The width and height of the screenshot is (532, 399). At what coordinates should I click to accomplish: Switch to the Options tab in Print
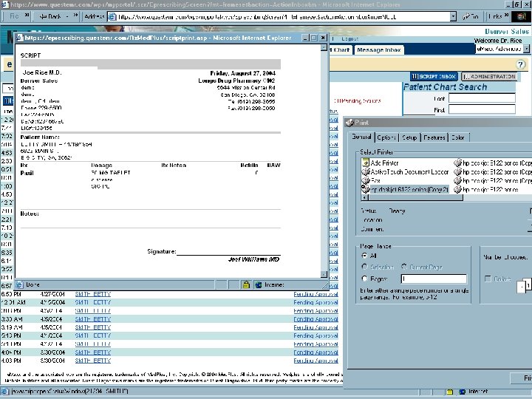pyautogui.click(x=386, y=137)
